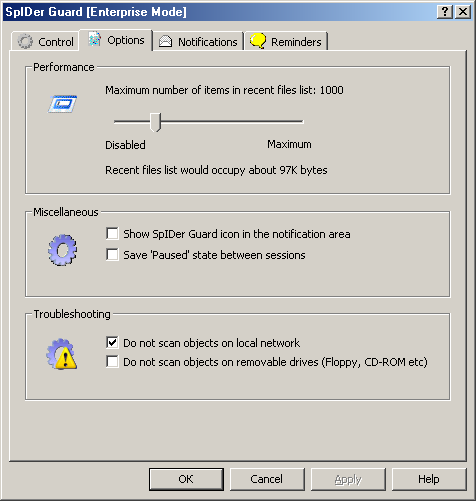Enable Show SpIDer Guard icon in notification area
This screenshot has width=476, height=501.
pos(112,233)
